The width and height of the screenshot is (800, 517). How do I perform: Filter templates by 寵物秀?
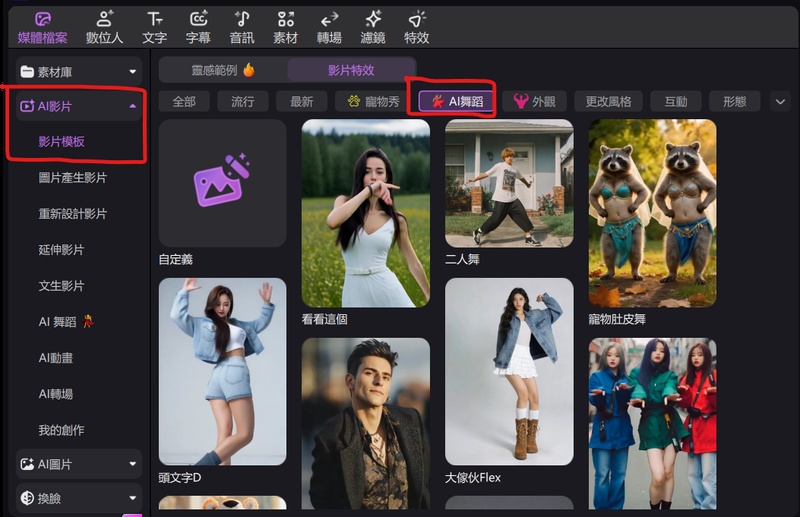(374, 102)
